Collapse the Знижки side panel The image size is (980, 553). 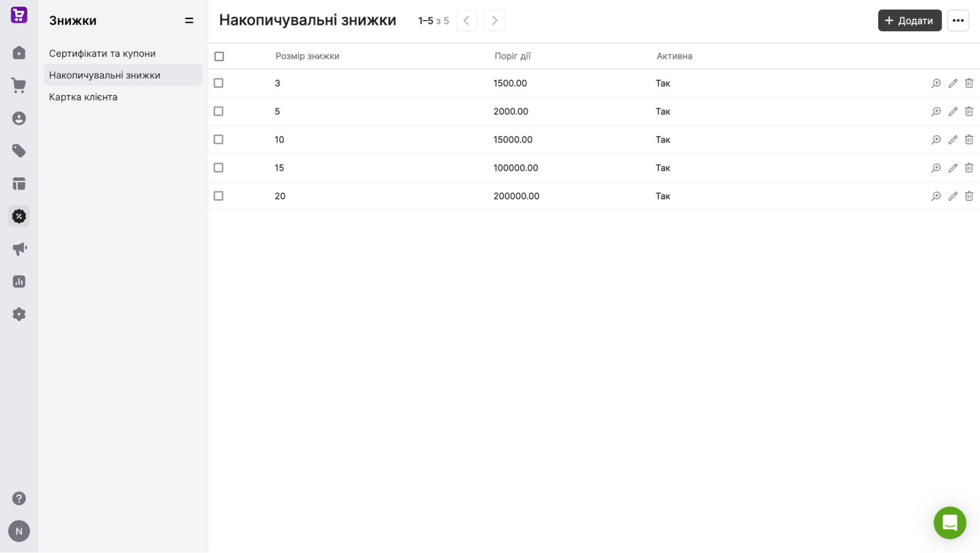189,21
